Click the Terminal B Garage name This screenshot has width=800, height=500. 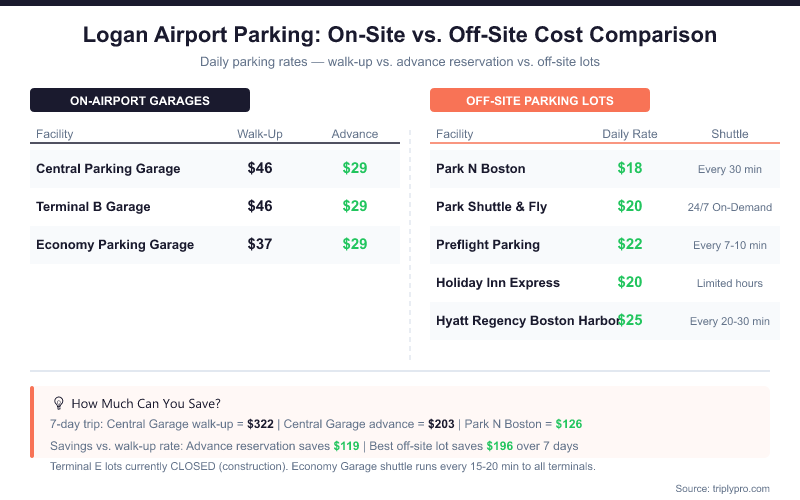93,207
